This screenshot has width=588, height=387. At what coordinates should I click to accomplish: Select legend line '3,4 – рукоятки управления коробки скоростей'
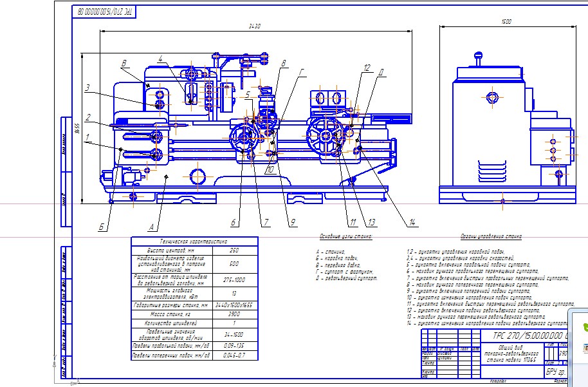click(x=461, y=258)
